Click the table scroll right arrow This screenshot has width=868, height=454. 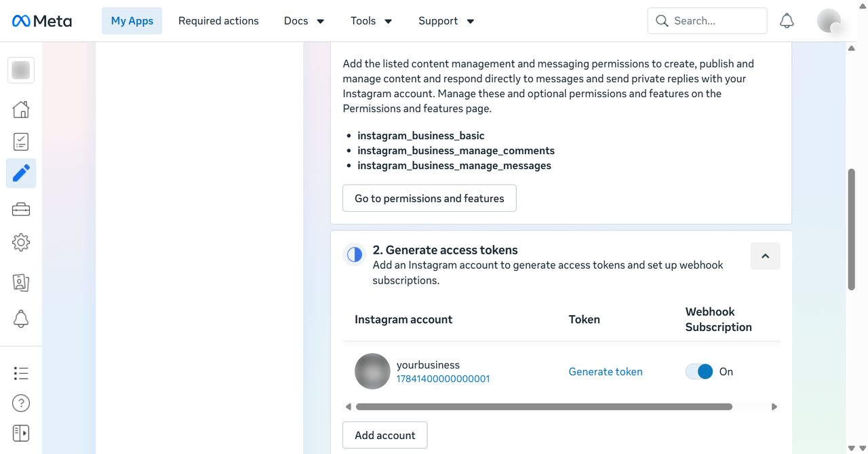774,406
